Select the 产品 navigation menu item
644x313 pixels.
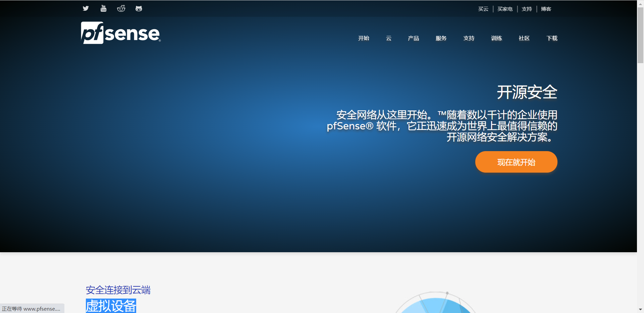(414, 38)
